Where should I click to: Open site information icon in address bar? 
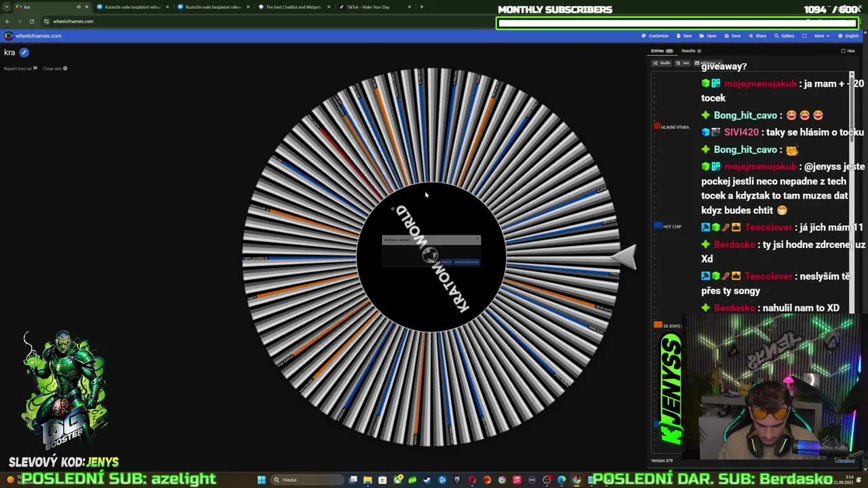(x=46, y=21)
